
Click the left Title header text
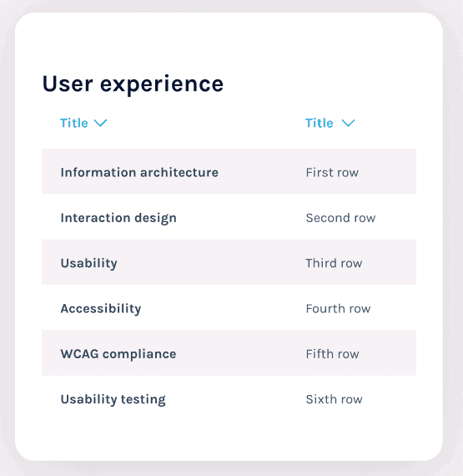74,124
